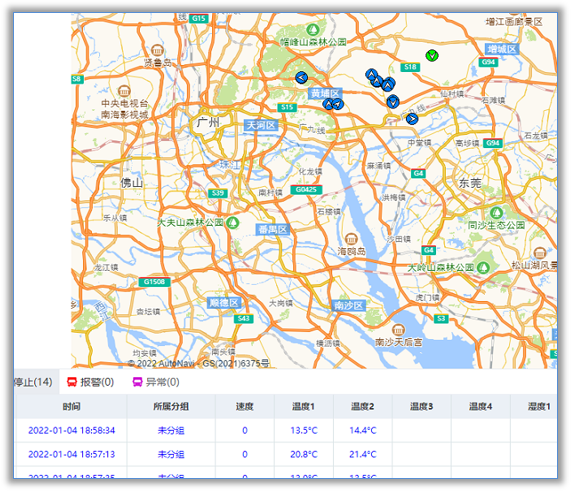
Task: Click diagonal-arrow vehicle marker beside 黄埔区 label
Action: [338, 104]
